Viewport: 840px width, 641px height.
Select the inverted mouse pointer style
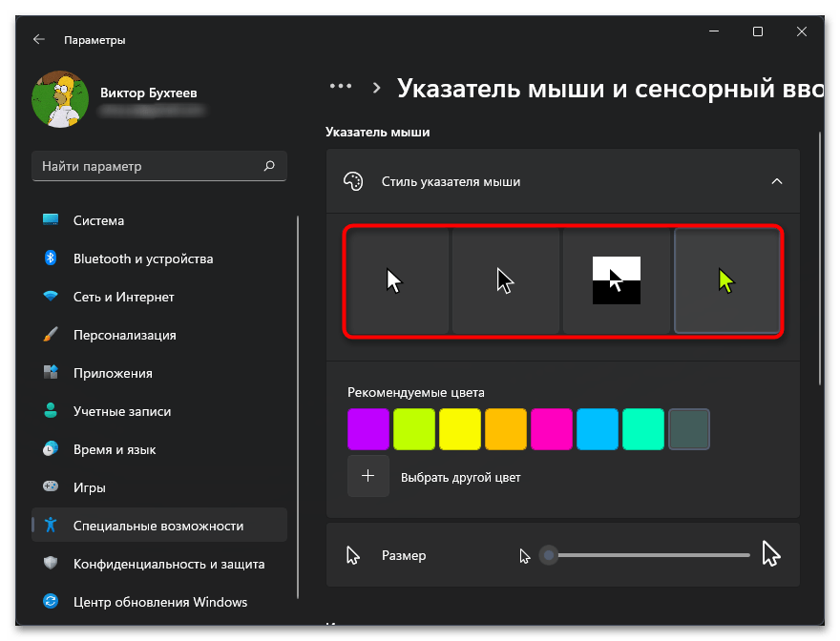click(x=616, y=281)
